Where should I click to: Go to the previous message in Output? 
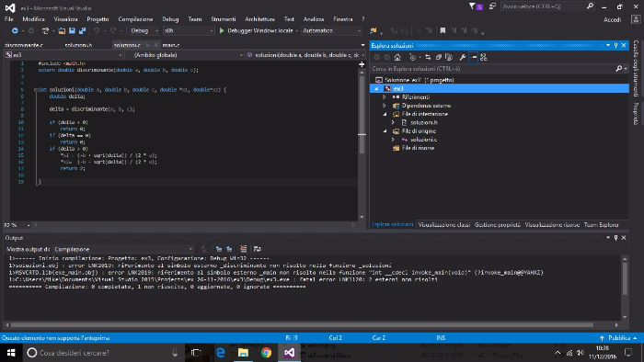click(219, 249)
